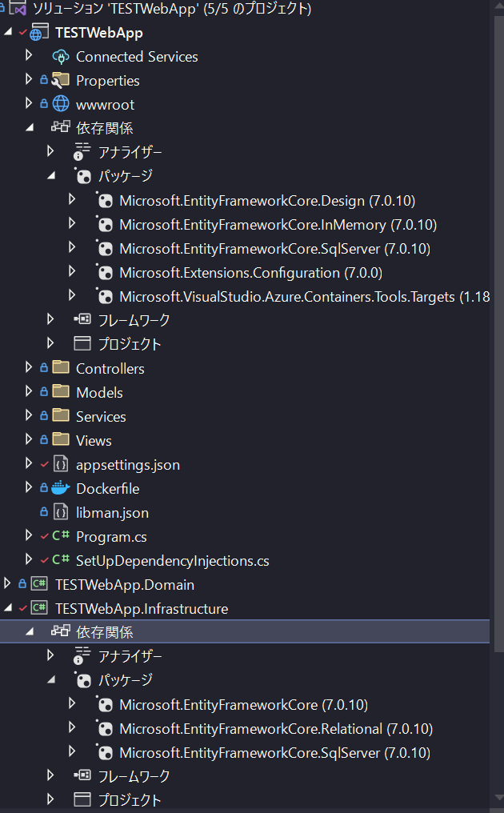
Task: Click the Views folder icon
Action: tap(61, 439)
